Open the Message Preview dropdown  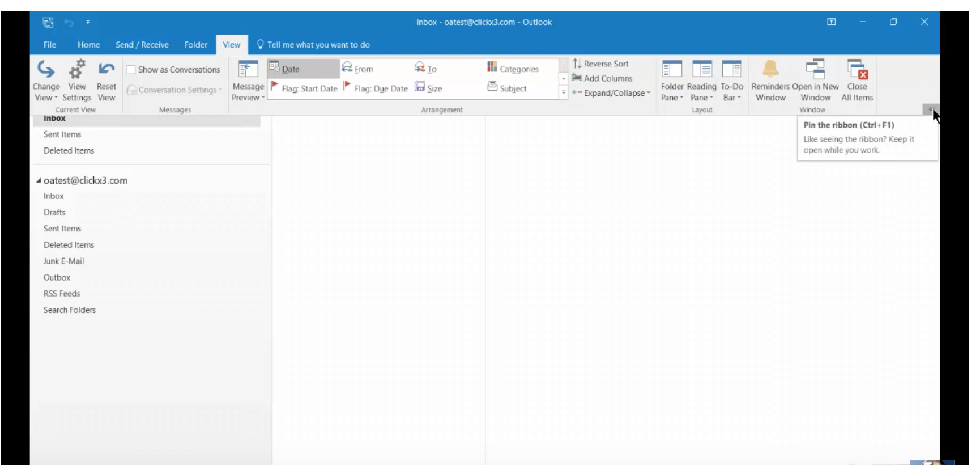click(248, 81)
